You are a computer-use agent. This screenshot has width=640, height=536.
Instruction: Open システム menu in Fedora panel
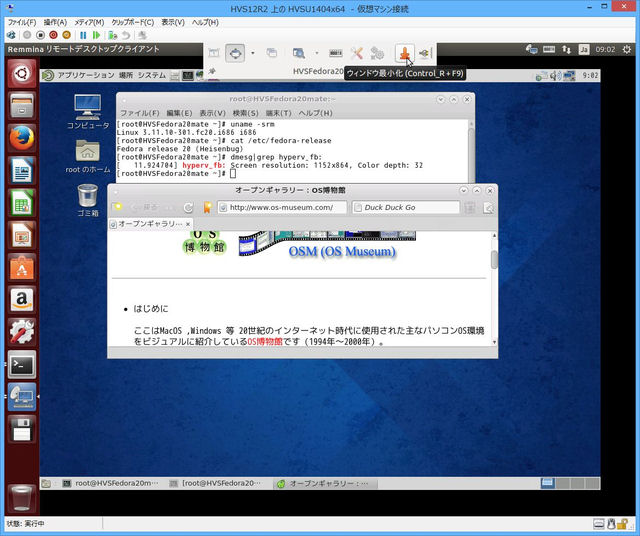151,75
